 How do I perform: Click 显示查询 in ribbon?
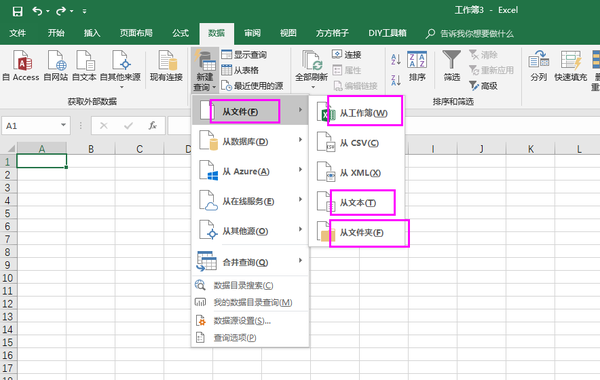click(244, 55)
